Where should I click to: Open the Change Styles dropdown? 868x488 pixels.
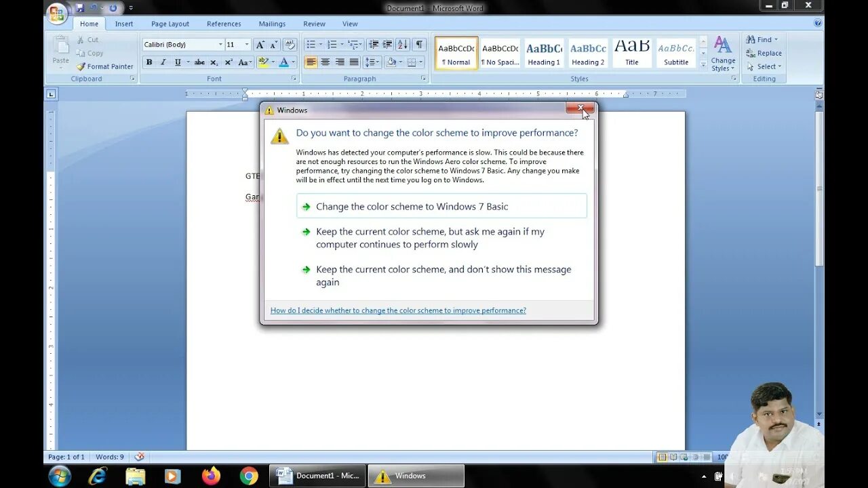(723, 54)
